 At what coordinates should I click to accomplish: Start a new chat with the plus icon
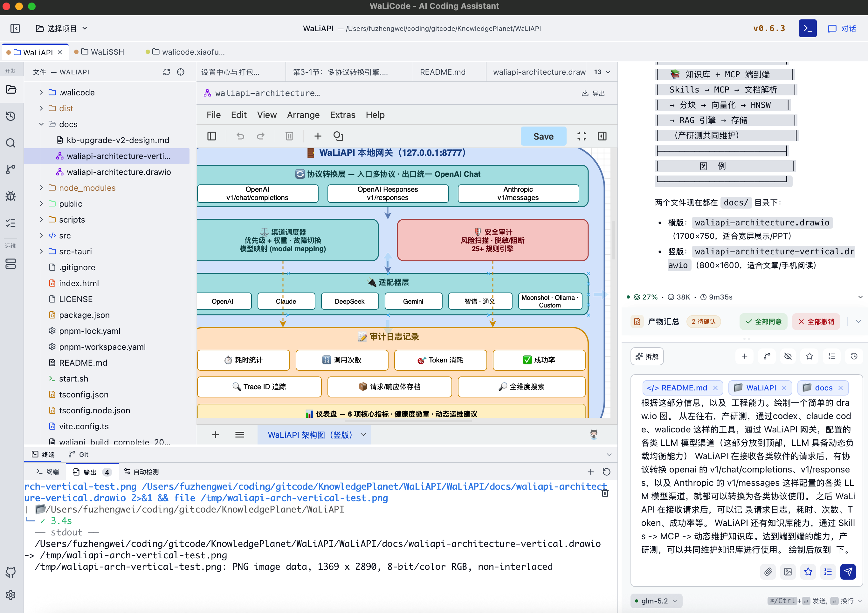pos(745,356)
